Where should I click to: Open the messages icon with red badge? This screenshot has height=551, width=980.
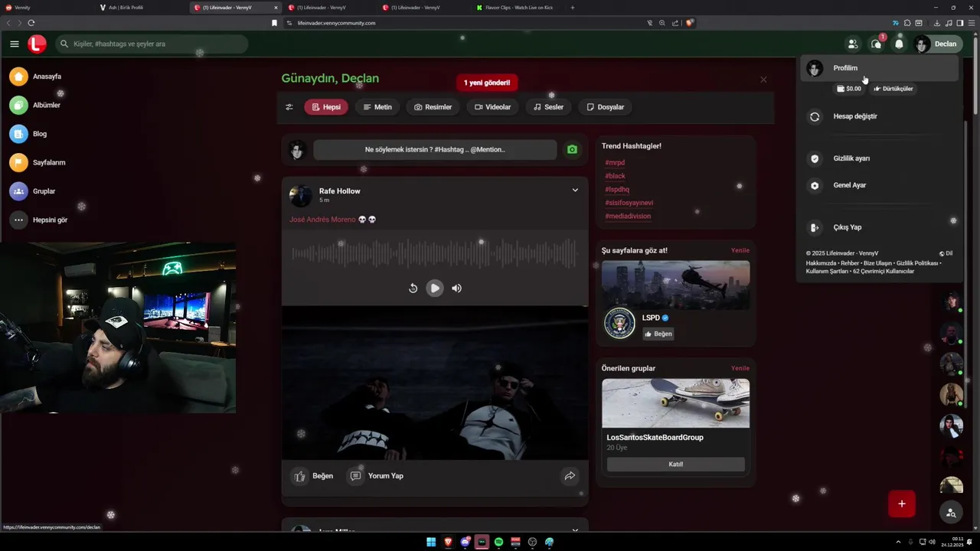tap(876, 44)
